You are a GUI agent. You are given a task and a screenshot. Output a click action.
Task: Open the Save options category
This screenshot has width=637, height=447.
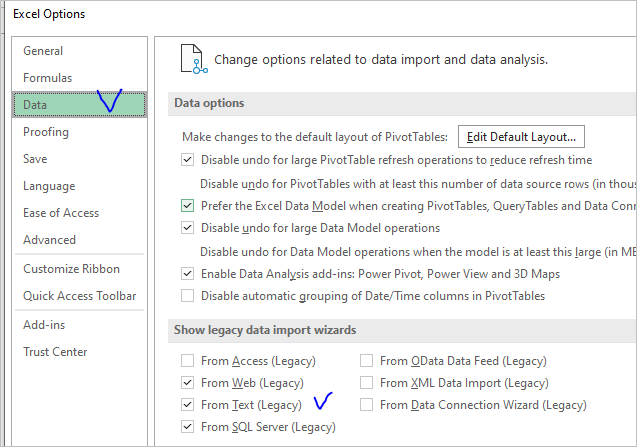35,159
